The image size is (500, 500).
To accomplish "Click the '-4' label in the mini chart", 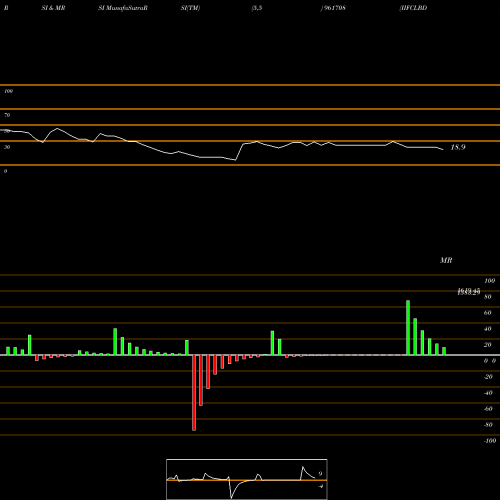I will [x=320, y=486].
